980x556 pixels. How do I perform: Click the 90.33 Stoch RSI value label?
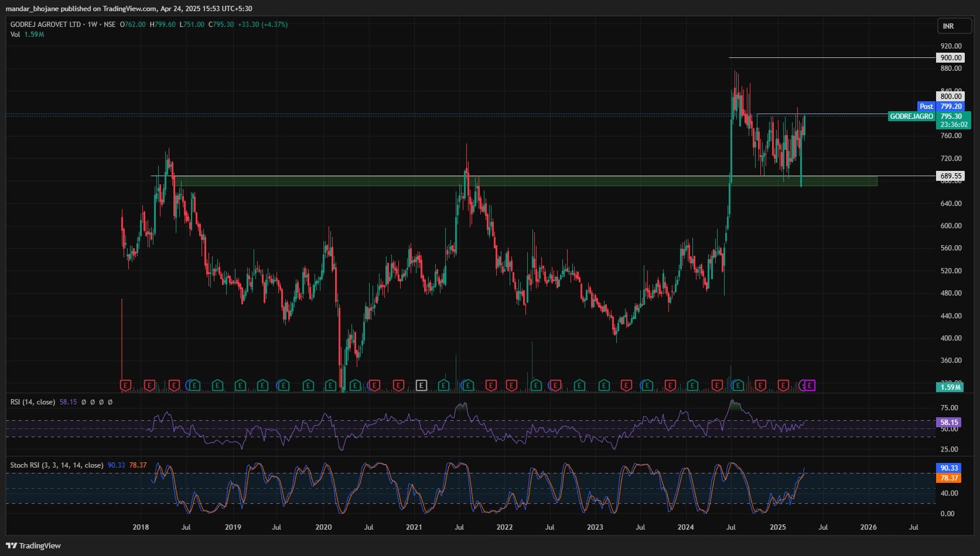(x=949, y=468)
